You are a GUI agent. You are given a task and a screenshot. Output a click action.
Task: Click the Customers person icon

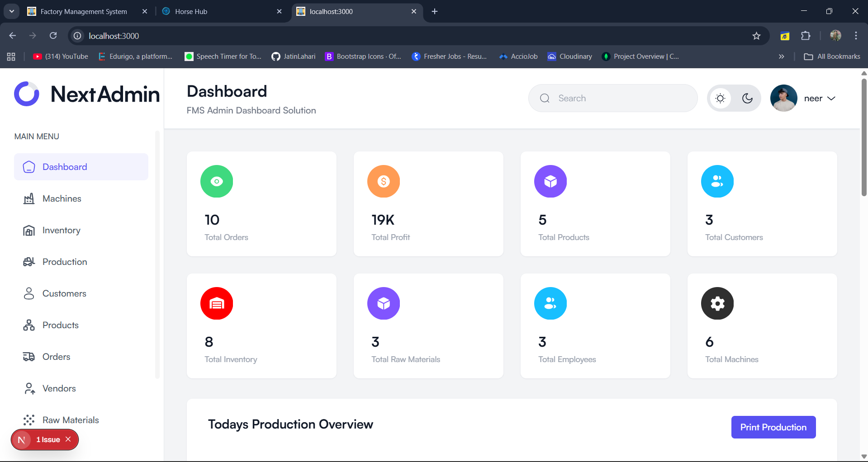pos(29,293)
